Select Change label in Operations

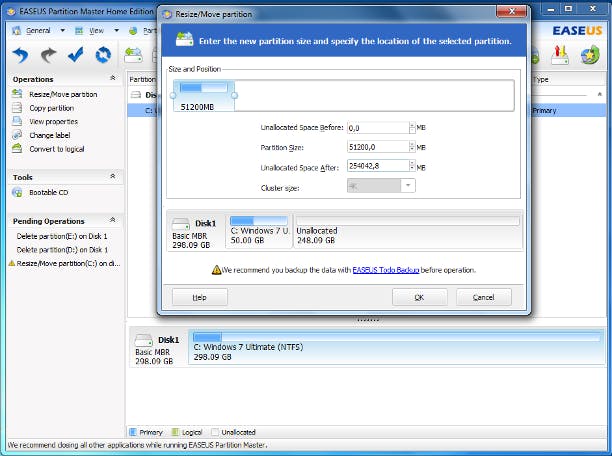[x=50, y=135]
